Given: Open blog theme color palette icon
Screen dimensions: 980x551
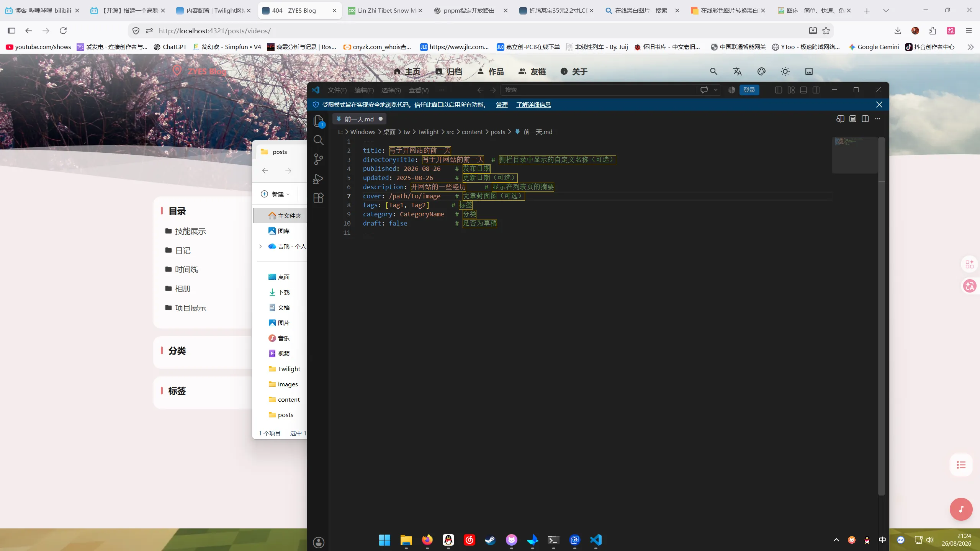Looking at the screenshot, I should click(761, 72).
